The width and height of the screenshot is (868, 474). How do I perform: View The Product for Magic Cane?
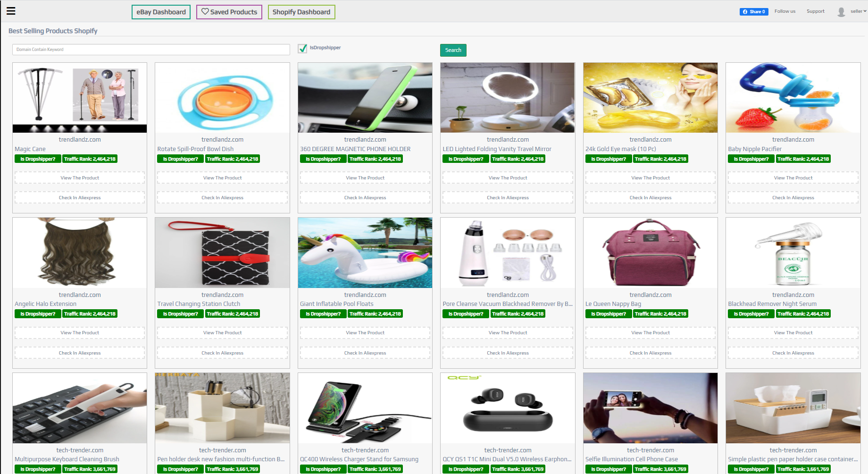[80, 178]
